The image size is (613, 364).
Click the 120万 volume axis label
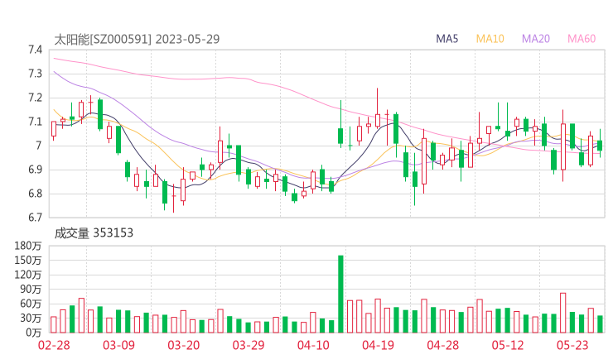click(x=28, y=275)
